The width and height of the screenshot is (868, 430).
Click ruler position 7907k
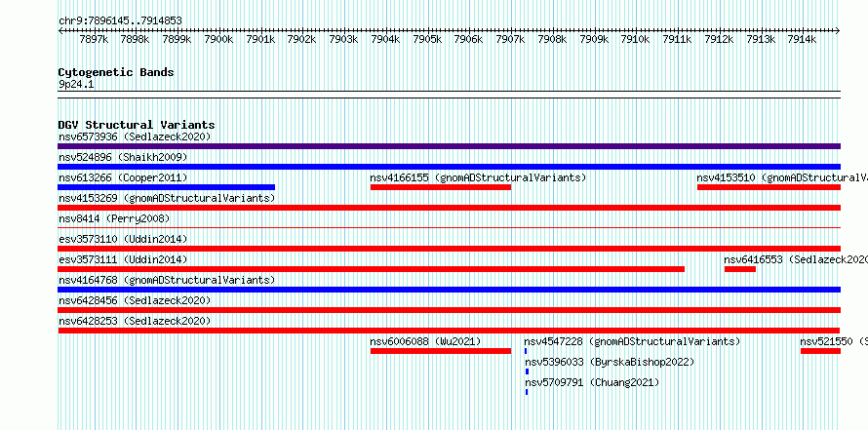(510, 39)
